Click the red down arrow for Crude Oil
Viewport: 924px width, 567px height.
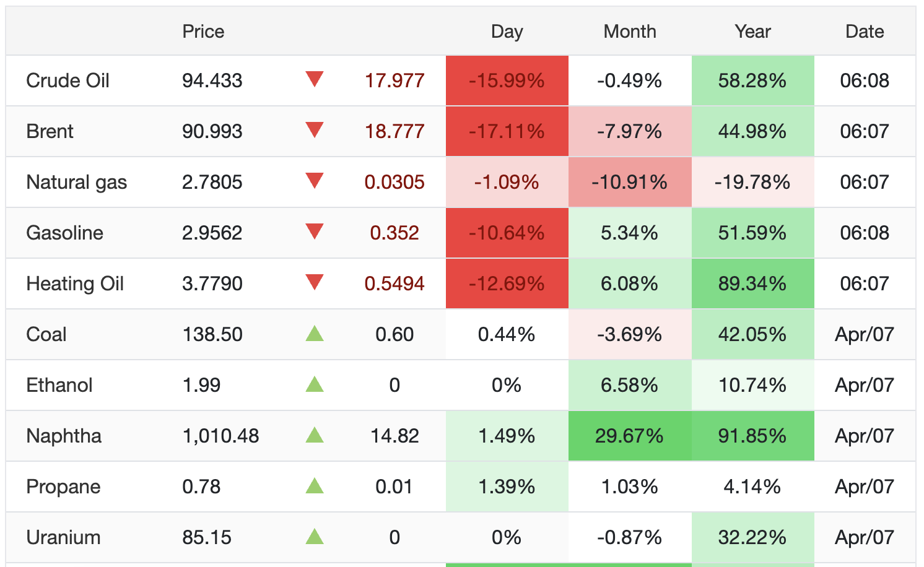pyautogui.click(x=315, y=79)
